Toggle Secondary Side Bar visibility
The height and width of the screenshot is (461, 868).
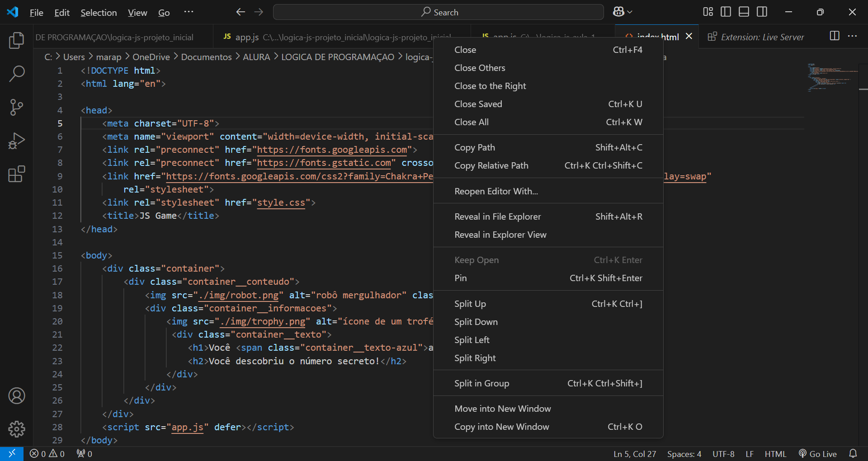[762, 12]
